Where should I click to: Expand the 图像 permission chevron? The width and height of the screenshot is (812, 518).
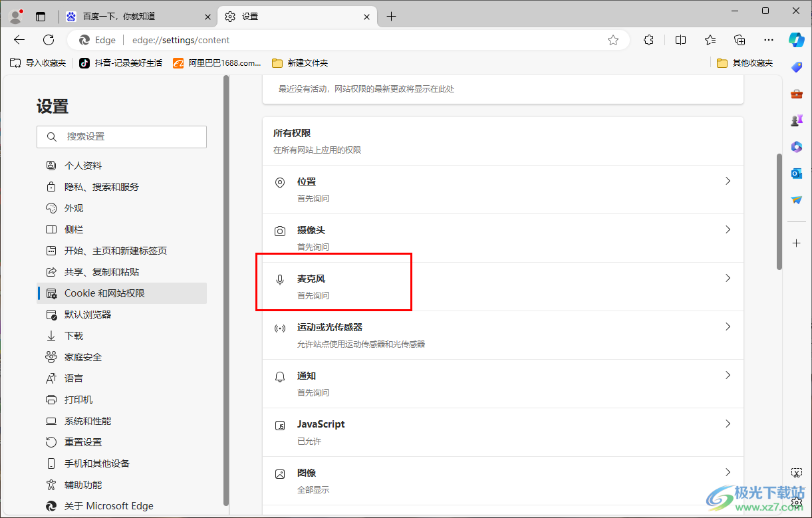point(728,472)
